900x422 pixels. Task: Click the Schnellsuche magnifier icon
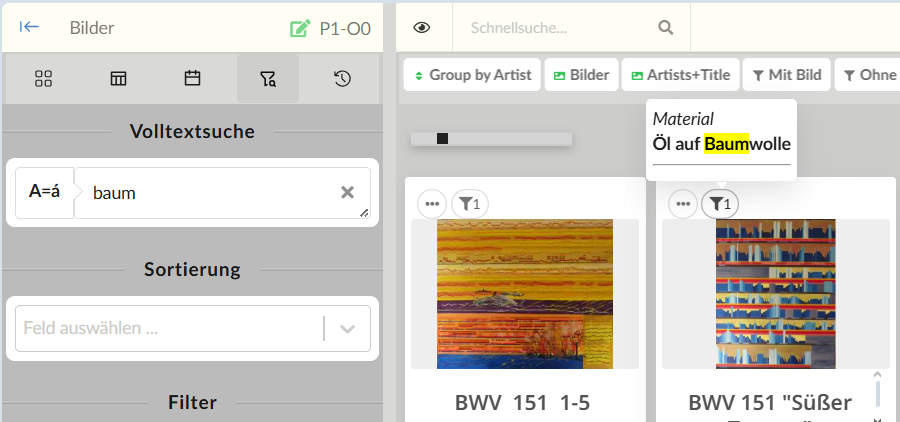point(666,28)
